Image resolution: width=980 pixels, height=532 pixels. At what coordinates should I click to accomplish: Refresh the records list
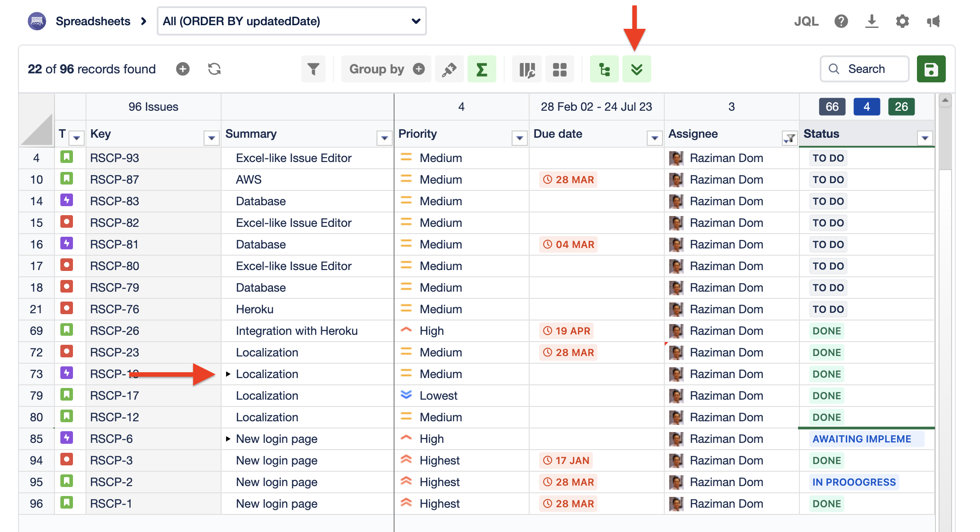(214, 69)
